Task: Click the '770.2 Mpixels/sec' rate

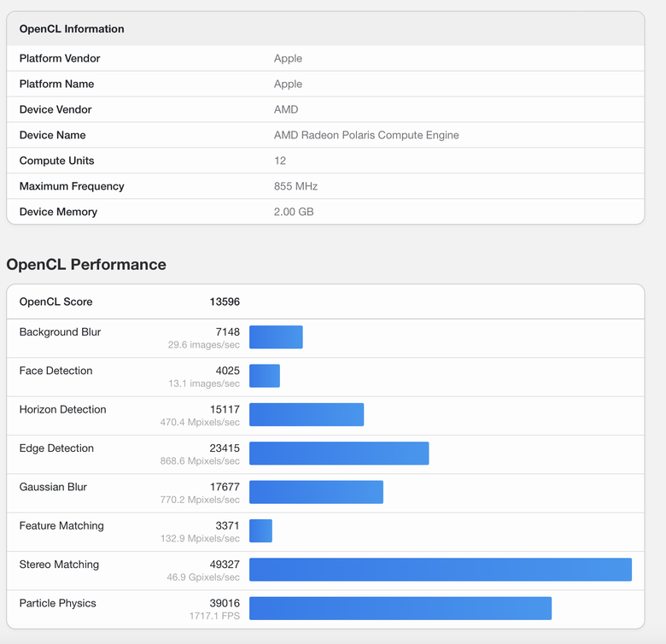Action: [200, 500]
